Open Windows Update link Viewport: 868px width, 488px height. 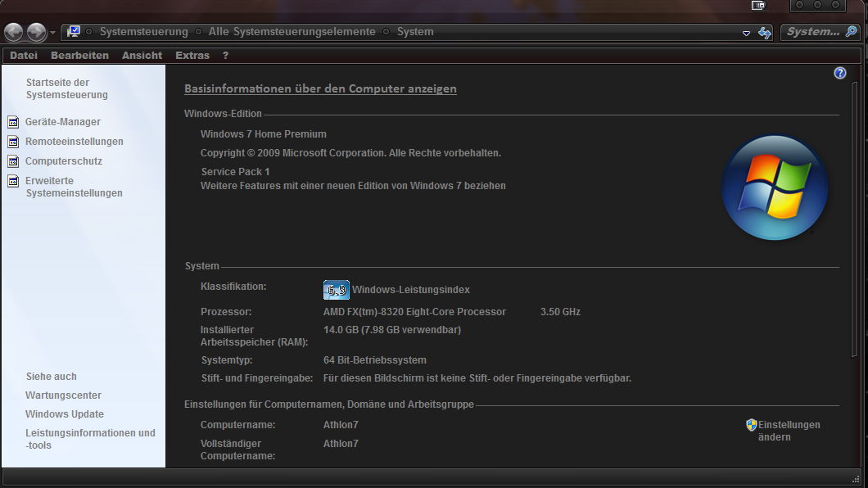pos(64,413)
